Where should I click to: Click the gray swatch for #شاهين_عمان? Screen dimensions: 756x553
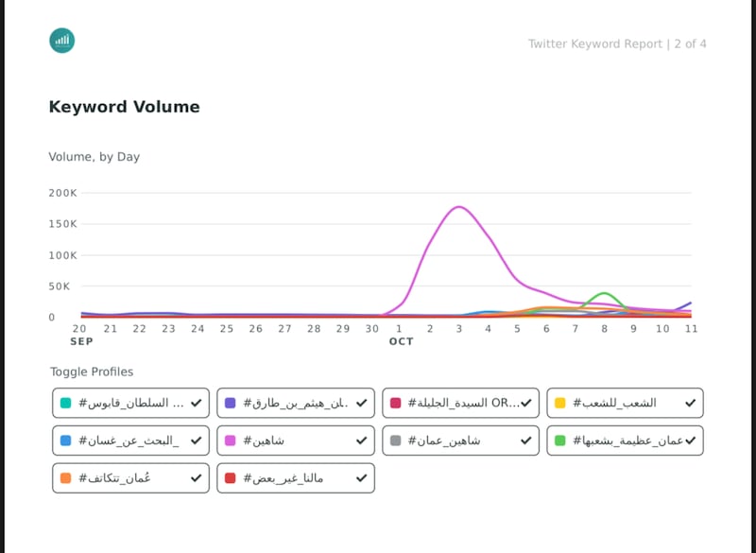coord(395,441)
